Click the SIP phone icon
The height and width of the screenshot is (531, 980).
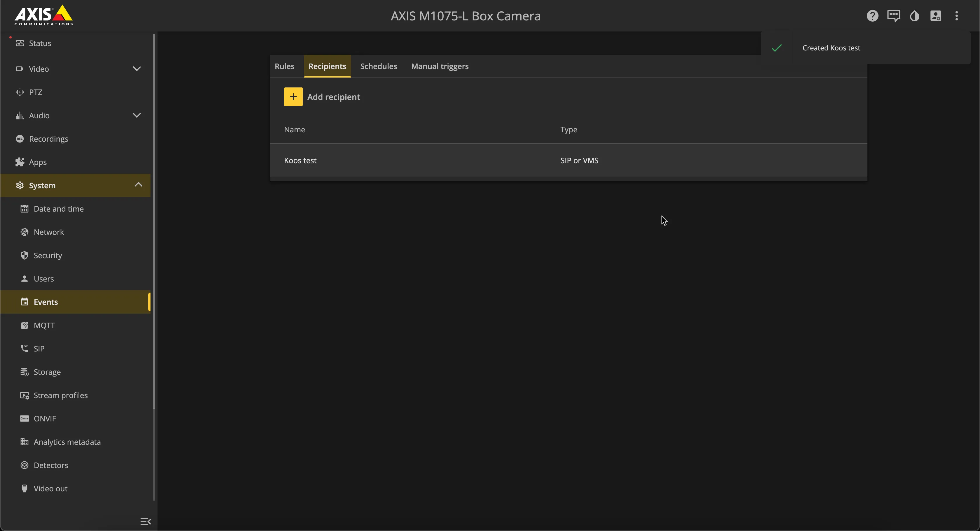tap(24, 348)
